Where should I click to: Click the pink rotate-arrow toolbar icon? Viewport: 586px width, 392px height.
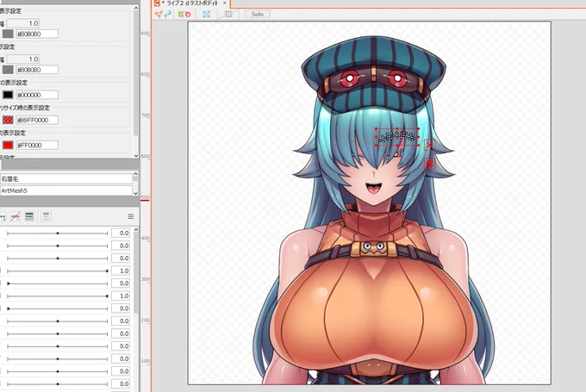(x=188, y=14)
